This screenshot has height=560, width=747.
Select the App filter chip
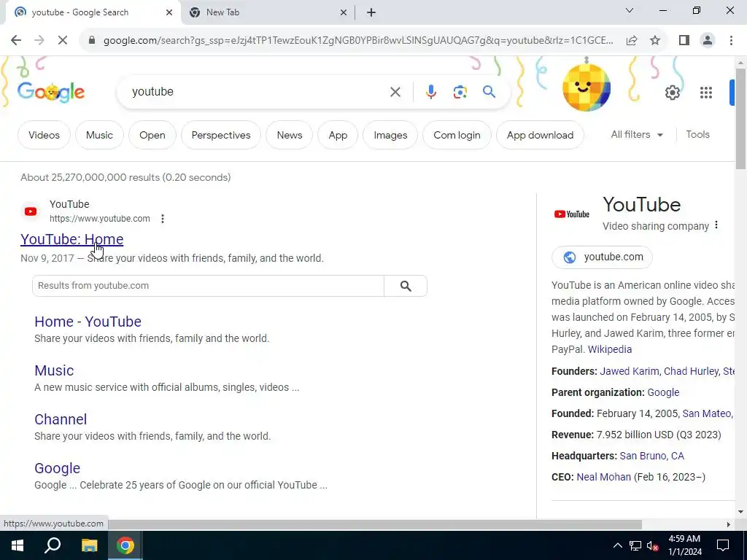pyautogui.click(x=338, y=135)
